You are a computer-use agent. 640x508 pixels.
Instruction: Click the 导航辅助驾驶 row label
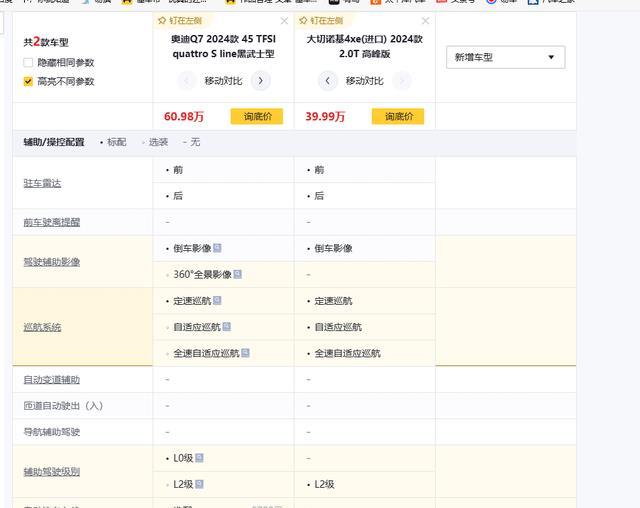tap(51, 432)
